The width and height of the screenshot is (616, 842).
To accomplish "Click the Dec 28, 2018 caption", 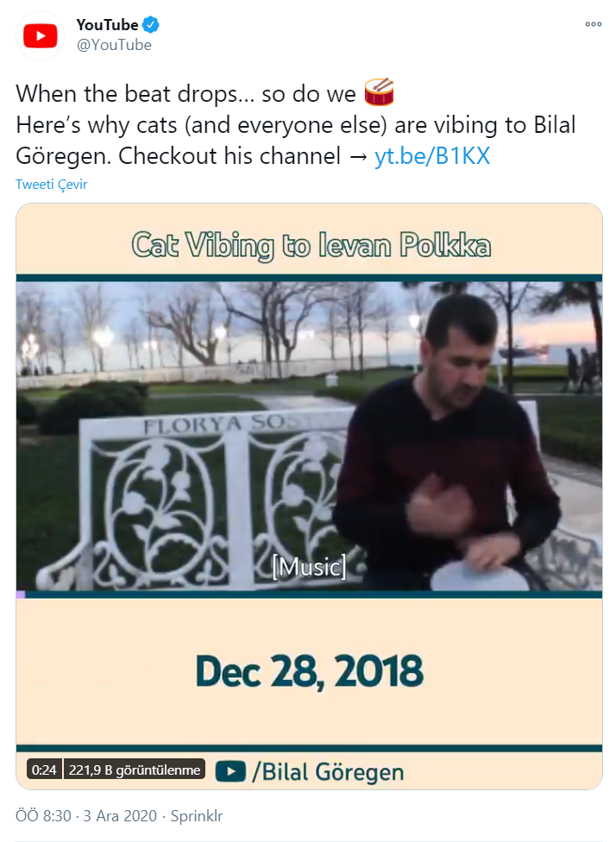I will [x=310, y=671].
